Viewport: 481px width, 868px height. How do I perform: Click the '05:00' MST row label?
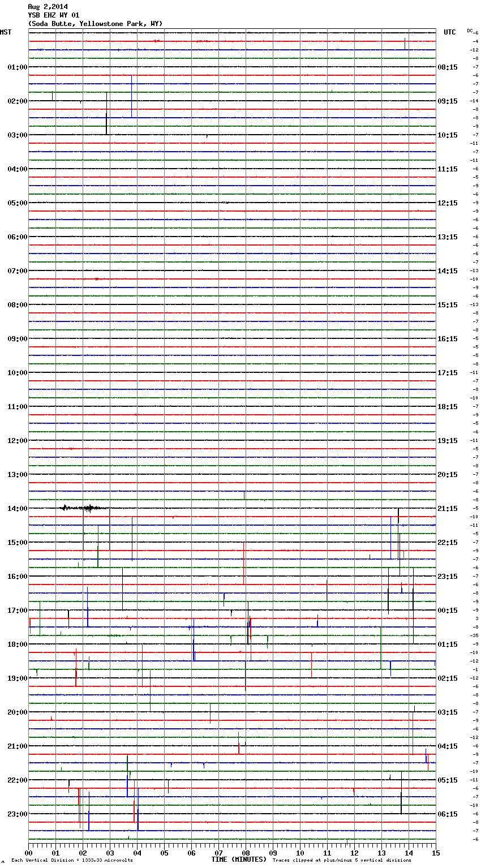pos(18,203)
